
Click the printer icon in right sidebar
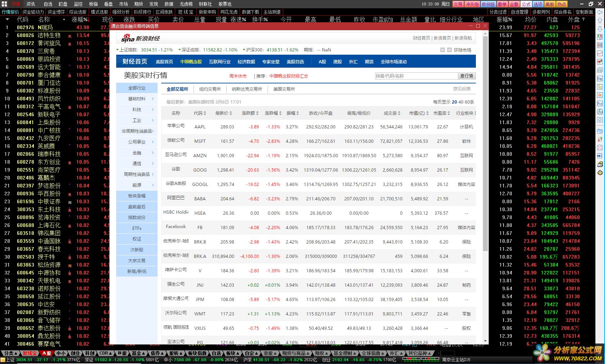point(600,164)
